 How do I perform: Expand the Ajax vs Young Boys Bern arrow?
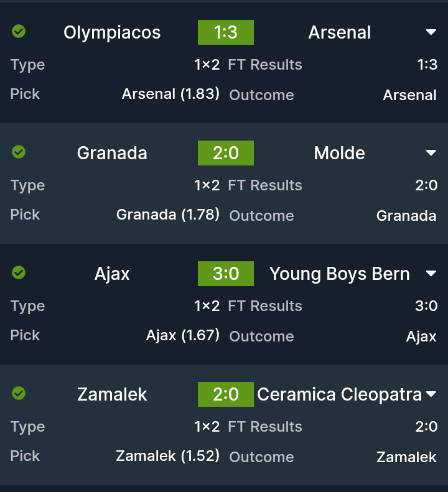[431, 274]
